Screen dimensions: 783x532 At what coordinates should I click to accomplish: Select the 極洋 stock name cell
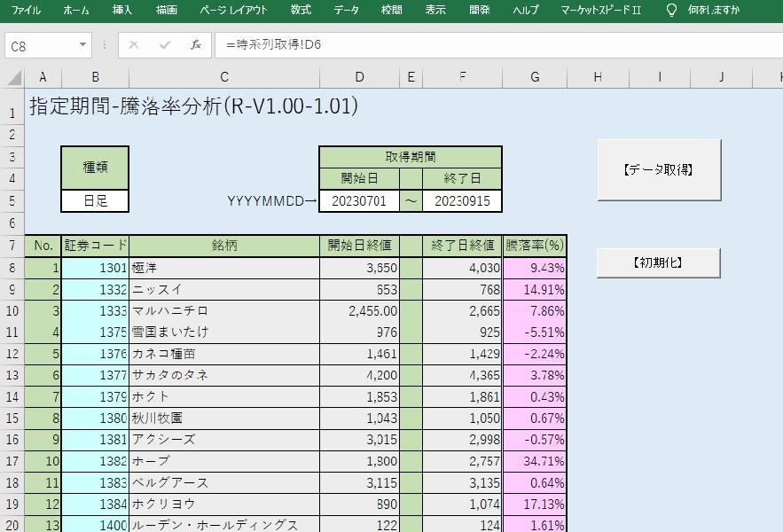click(224, 269)
